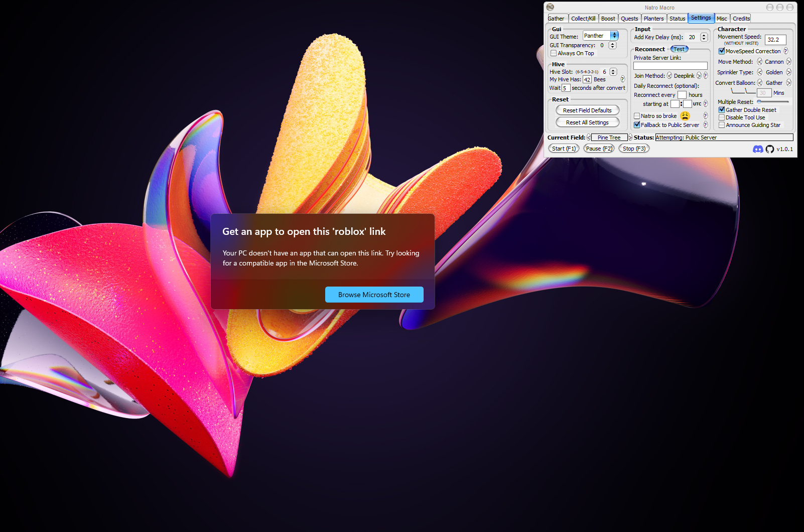
Task: Click the weary face emoji
Action: [x=685, y=115]
